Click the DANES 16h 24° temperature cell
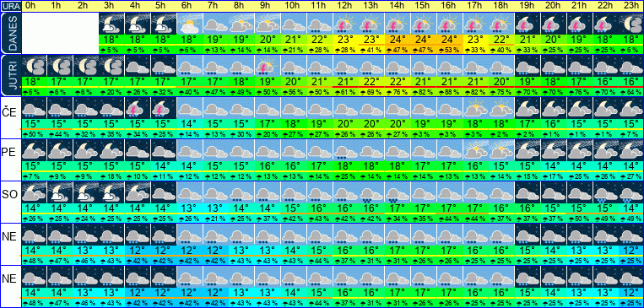Image resolution: width=644 pixels, height=308 pixels. (450, 41)
